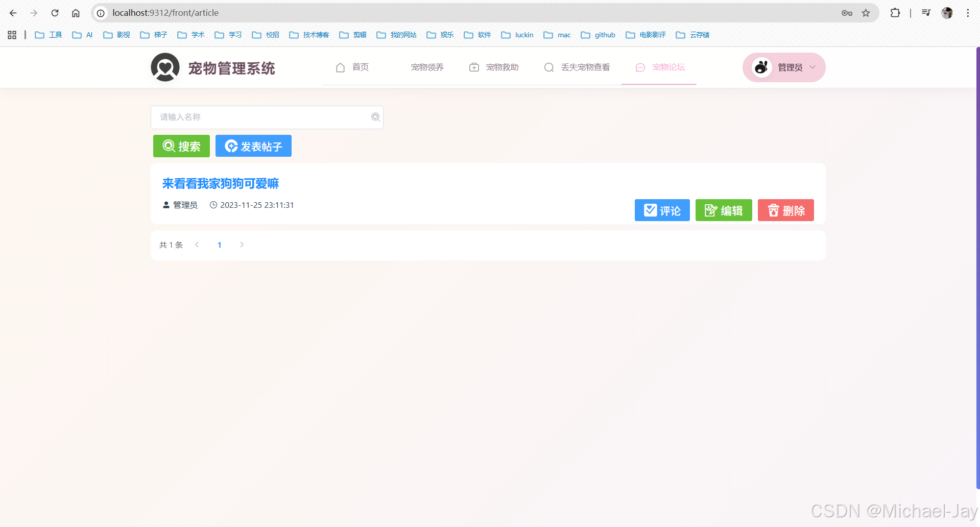The image size is (980, 527).
Task: Click the green 编辑 button
Action: tap(724, 210)
